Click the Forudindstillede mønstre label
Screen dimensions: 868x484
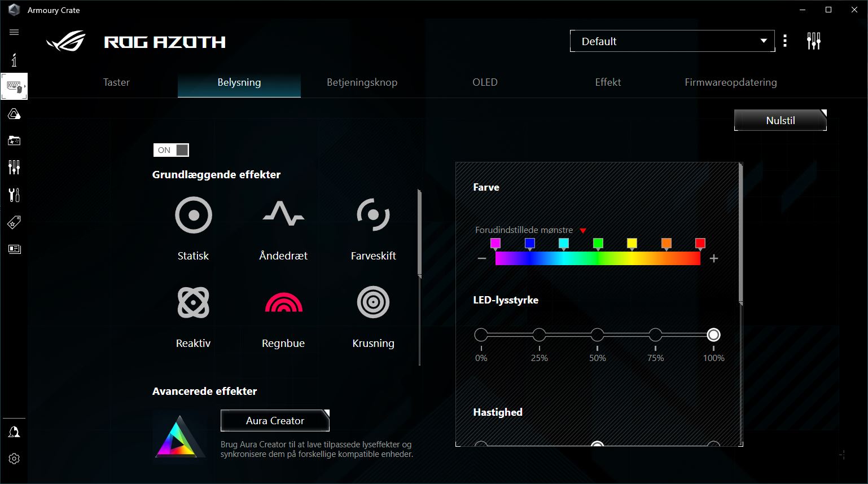click(x=524, y=230)
